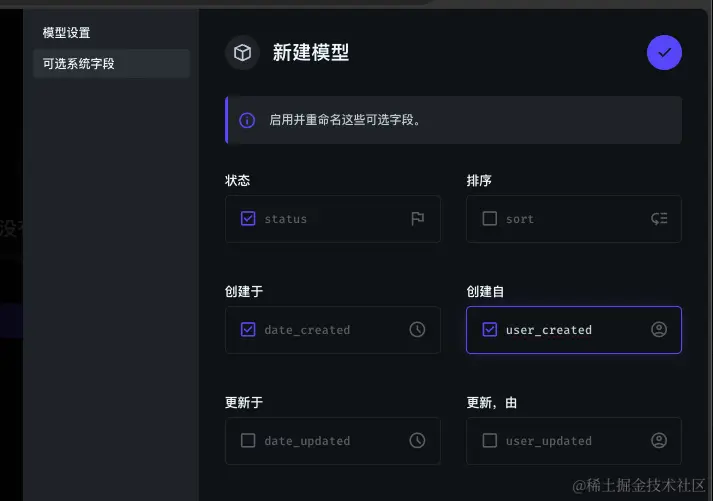
Task: Uncheck the status field checkbox
Action: [248, 219]
